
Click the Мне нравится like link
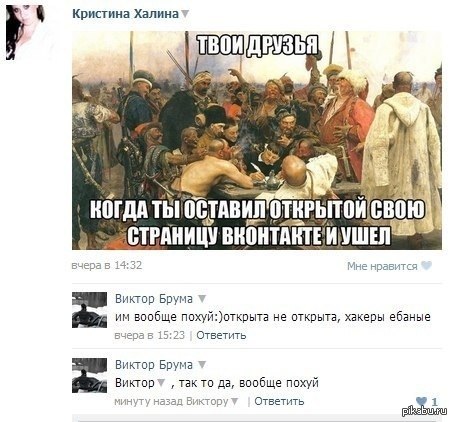[x=382, y=266]
